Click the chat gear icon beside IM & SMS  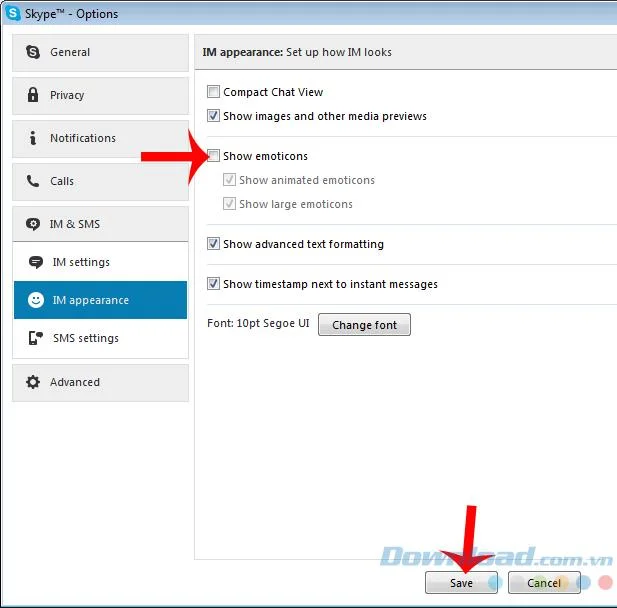[x=33, y=224]
